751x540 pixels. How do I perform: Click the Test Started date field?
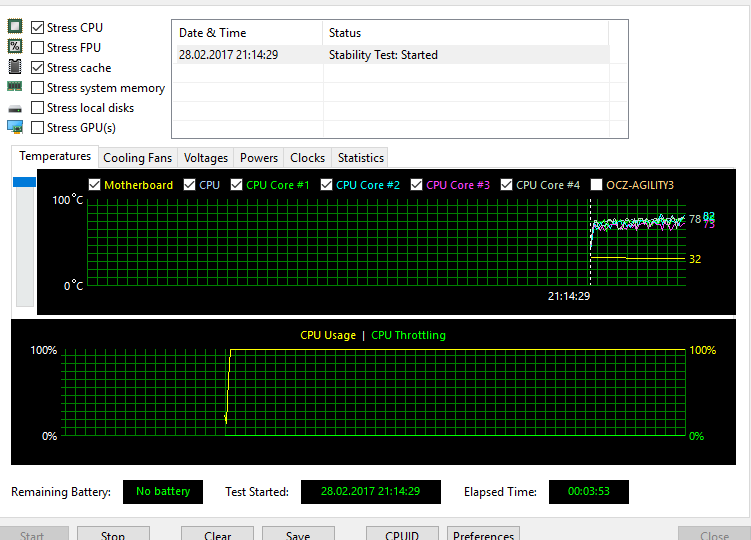click(371, 492)
